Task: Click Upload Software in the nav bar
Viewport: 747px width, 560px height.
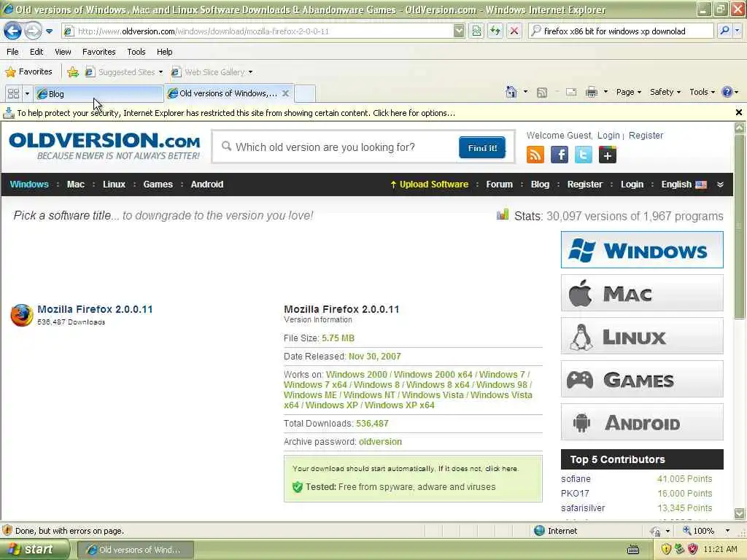Action: pyautogui.click(x=429, y=184)
